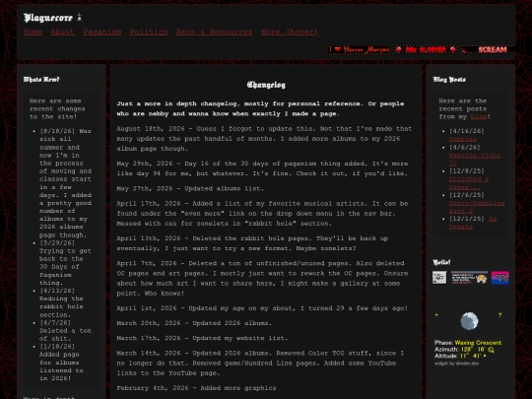The width and height of the screenshot is (532, 399).
Task: Click the April 1st, 2026 entry
Action: [262, 308]
